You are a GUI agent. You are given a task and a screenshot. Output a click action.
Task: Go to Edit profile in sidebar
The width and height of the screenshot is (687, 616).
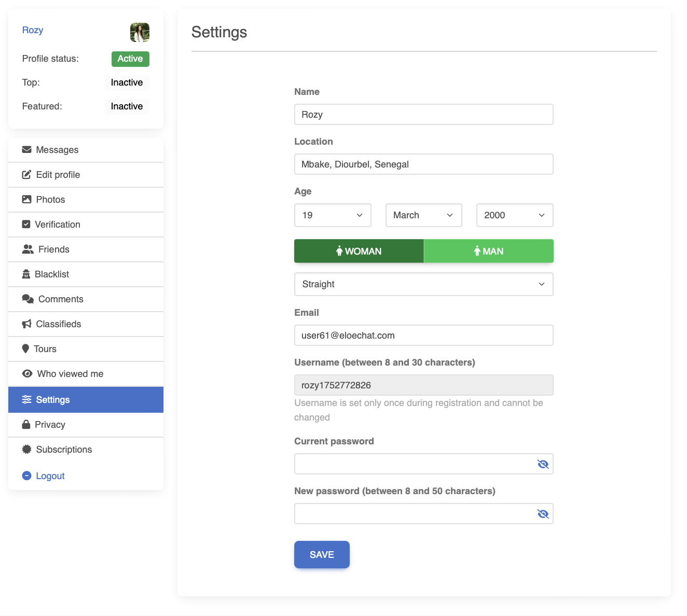pos(86,175)
